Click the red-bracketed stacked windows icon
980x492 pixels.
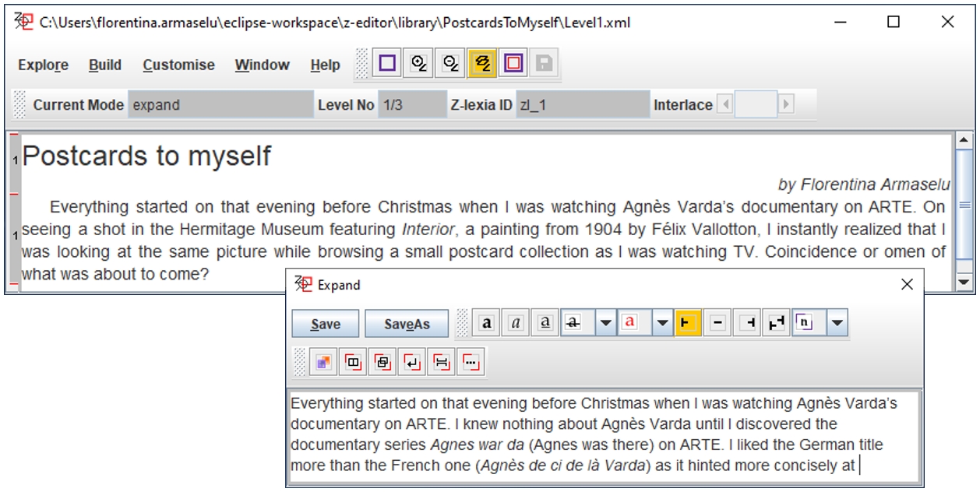[382, 362]
